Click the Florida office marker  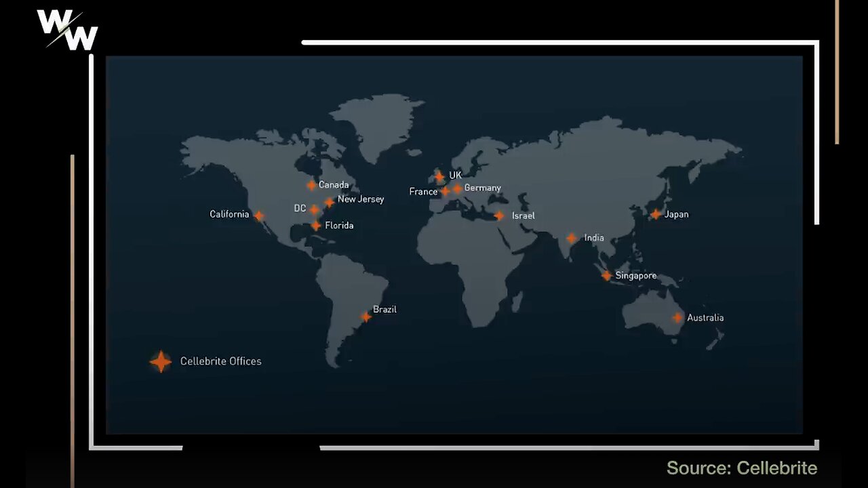[316, 226]
